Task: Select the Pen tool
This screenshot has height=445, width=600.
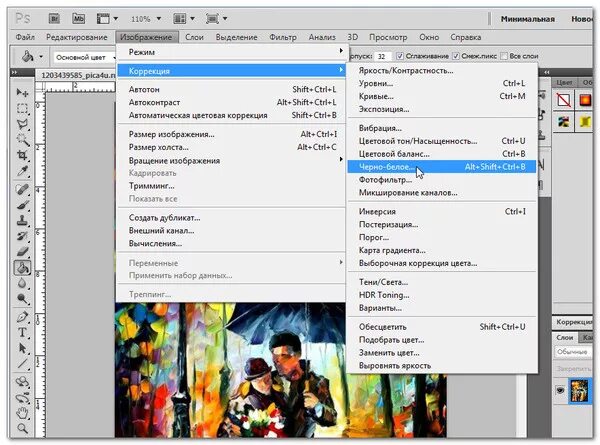Action: click(x=22, y=317)
